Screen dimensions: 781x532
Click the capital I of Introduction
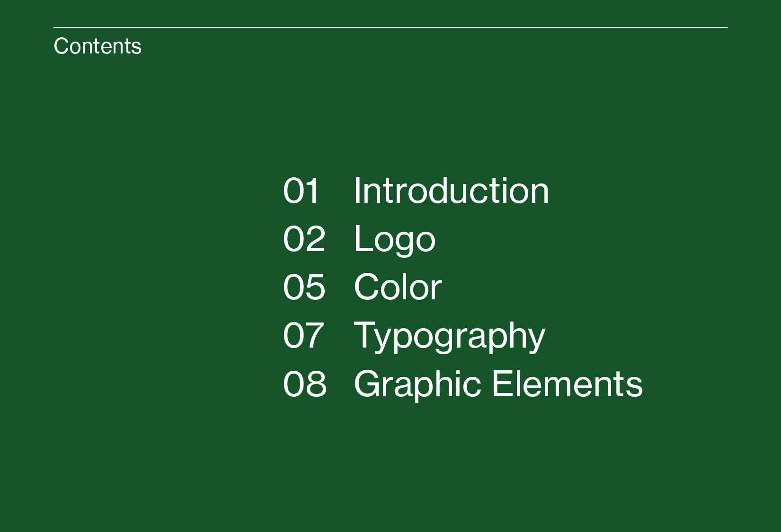tap(357, 191)
